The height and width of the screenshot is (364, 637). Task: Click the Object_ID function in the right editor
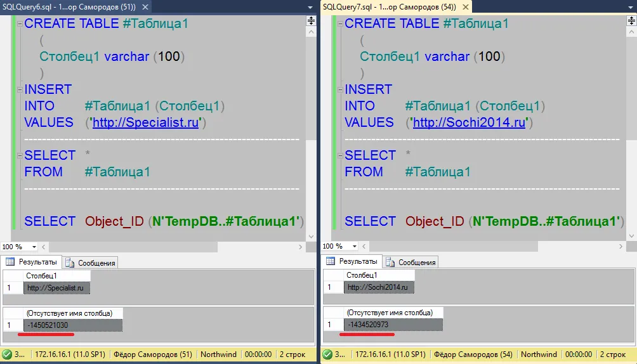pos(435,221)
